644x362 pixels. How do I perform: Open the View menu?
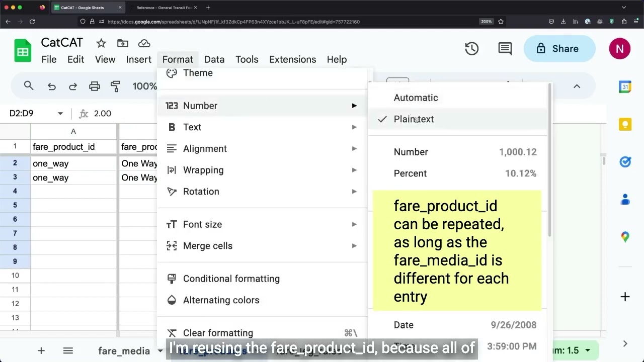tap(105, 59)
